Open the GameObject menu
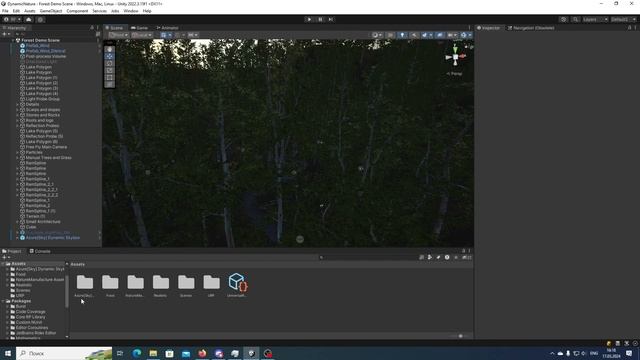This screenshot has width=640, height=360. [51, 11]
